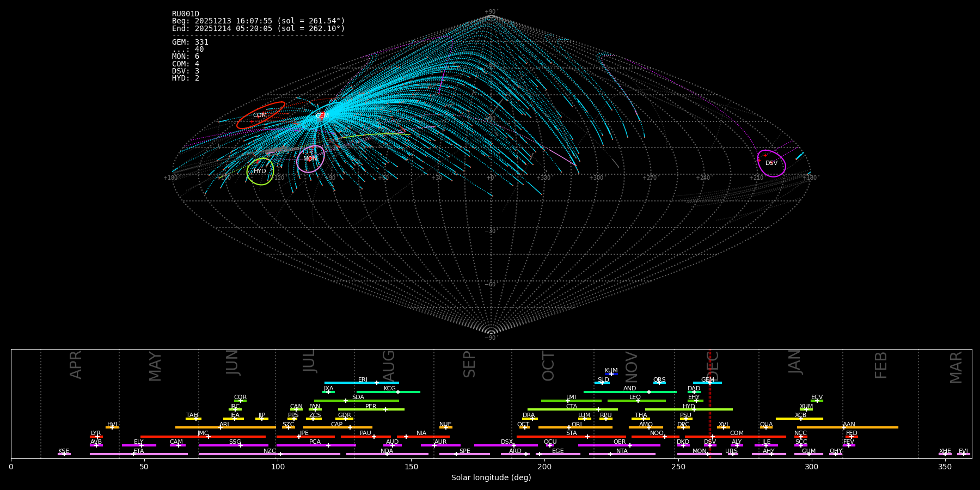The height and width of the screenshot is (490, 980).
Task: Select the Beg: 20251213 16:07:55 line
Action: pos(259,21)
